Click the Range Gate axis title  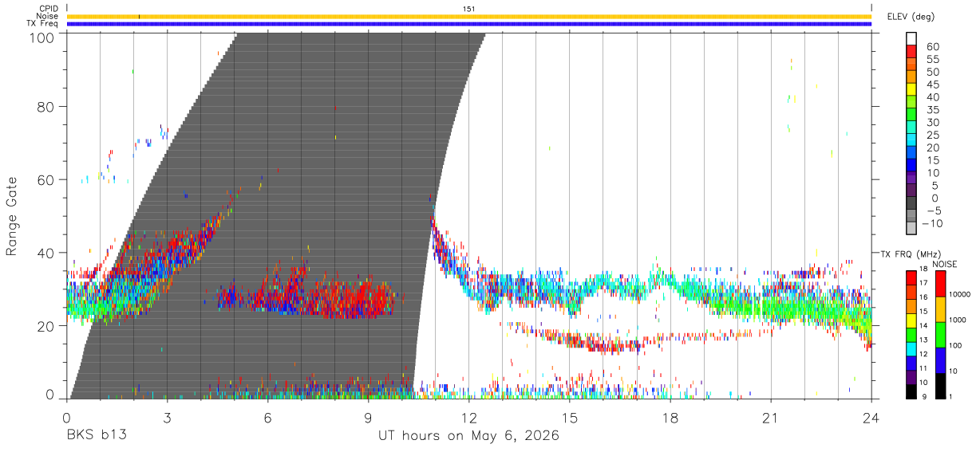click(12, 216)
